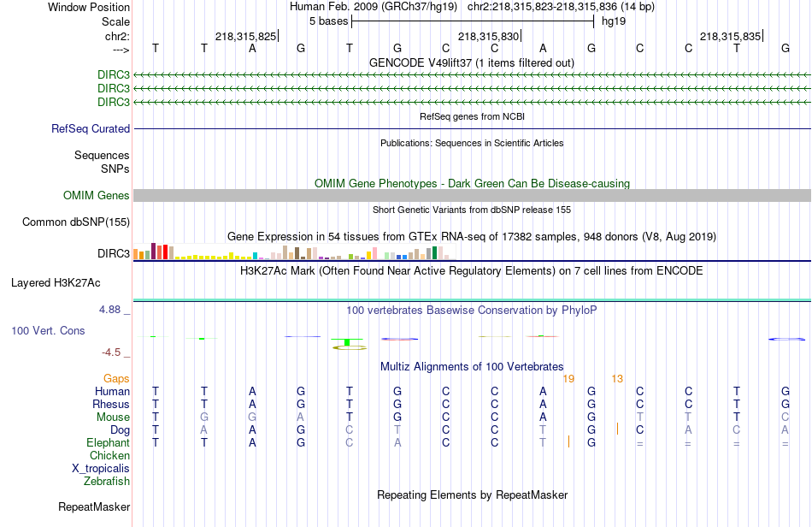
Task: Click the DIRC3 label beside GTEx chart
Action: tap(114, 254)
